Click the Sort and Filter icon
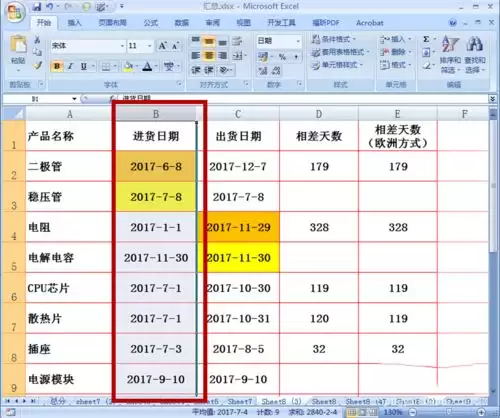 coord(450,44)
